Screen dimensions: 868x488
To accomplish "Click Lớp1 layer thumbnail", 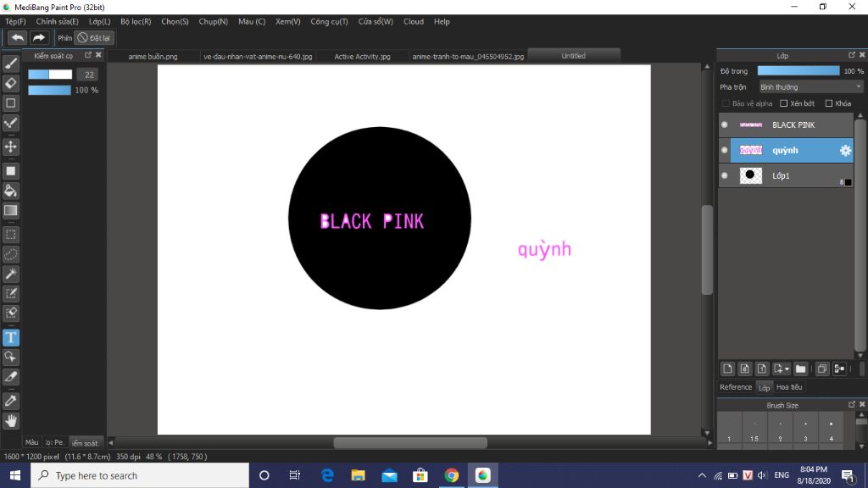I will click(x=751, y=176).
